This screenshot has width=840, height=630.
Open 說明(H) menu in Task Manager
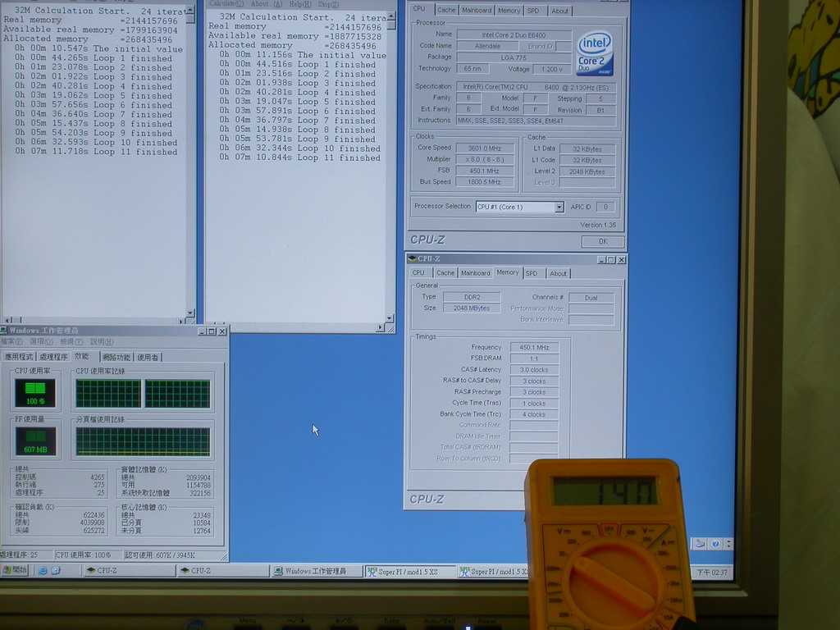click(102, 342)
